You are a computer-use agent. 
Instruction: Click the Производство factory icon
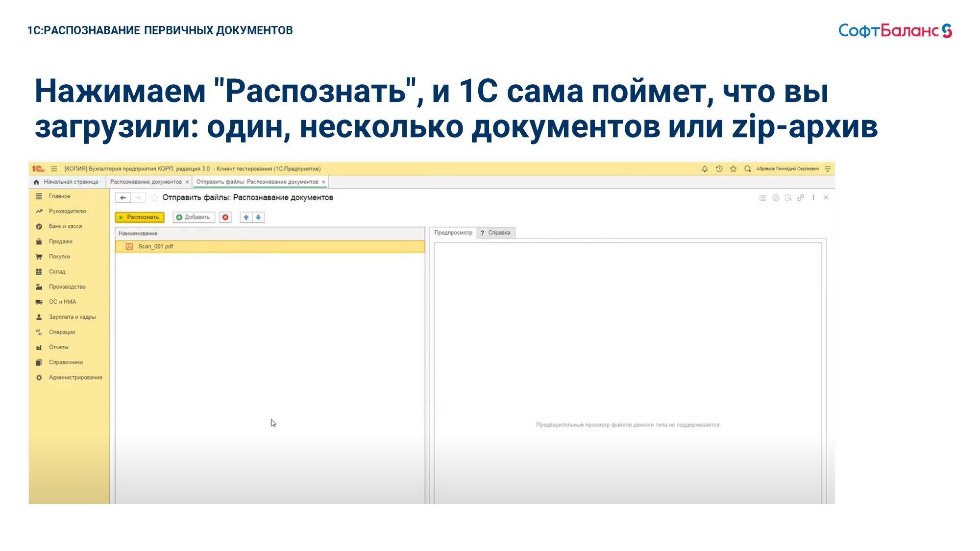39,287
